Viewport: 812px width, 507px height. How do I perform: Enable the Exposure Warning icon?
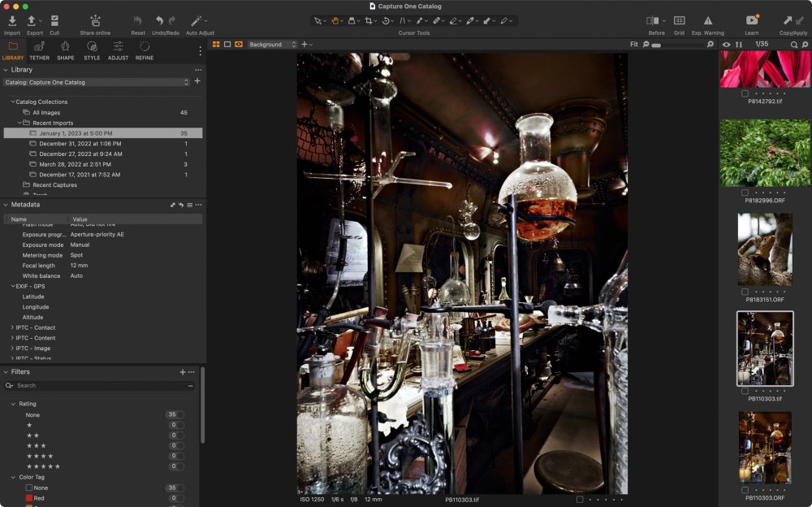click(x=708, y=20)
